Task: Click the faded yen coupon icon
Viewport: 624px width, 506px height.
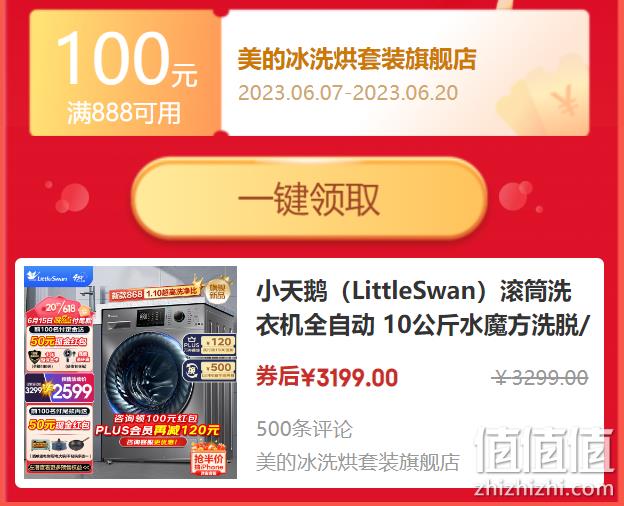Action: pos(564,100)
